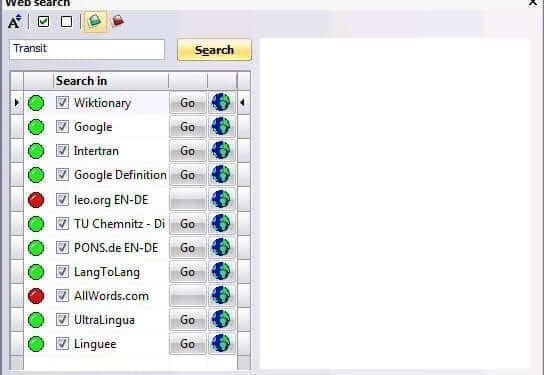The height and width of the screenshot is (375, 544).
Task: Click the globe icon for TU Chemnitz
Action: (221, 223)
